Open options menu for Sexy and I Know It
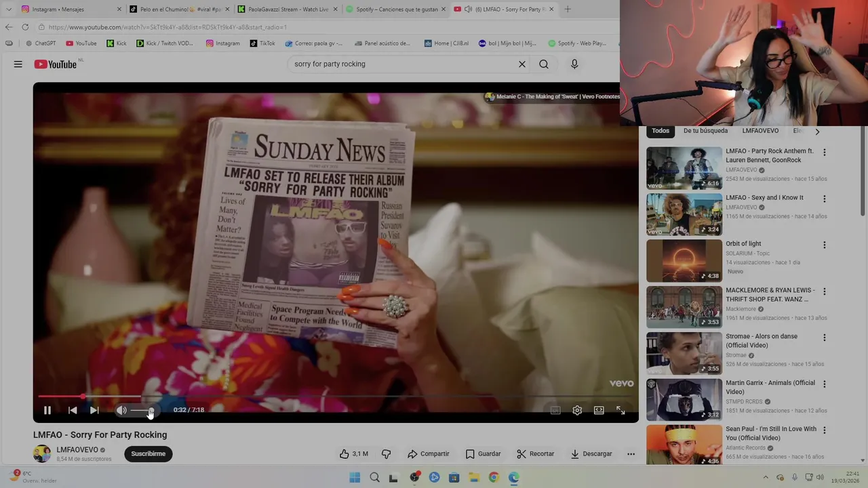The height and width of the screenshot is (488, 868). coord(825,199)
